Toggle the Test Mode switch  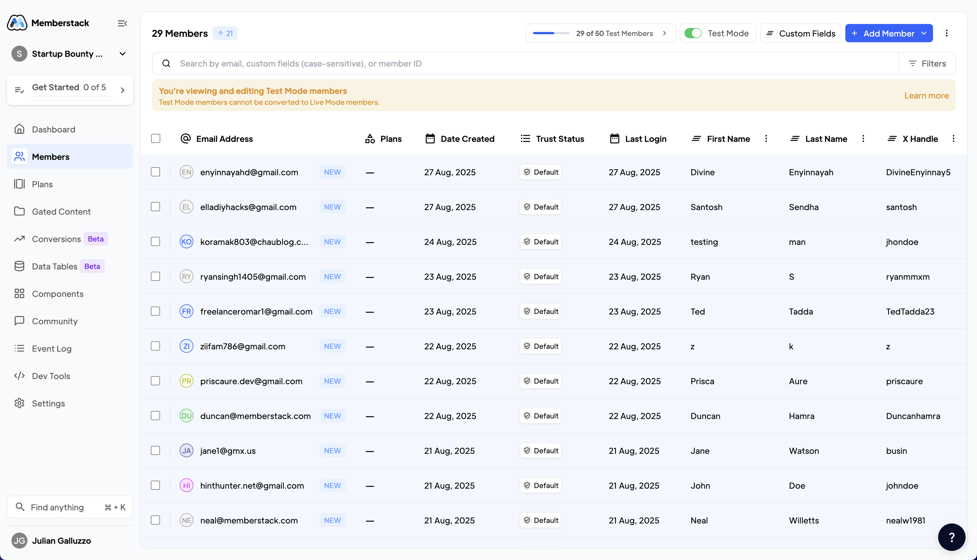pyautogui.click(x=693, y=33)
